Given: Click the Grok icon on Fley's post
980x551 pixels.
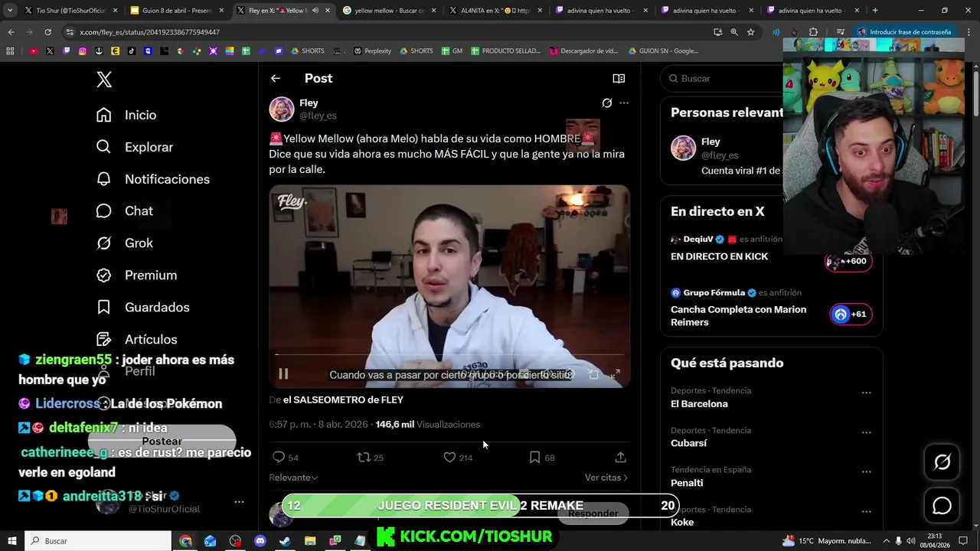Looking at the screenshot, I should click(x=607, y=103).
